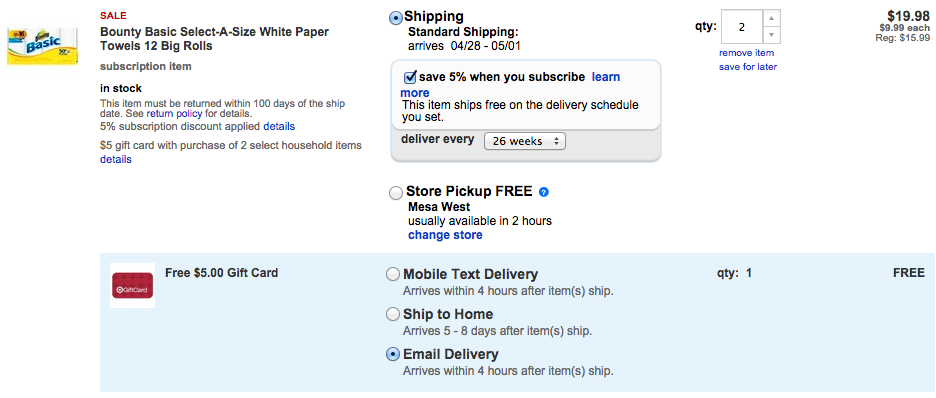
Task: Select the Shipping radio button
Action: coord(396,18)
